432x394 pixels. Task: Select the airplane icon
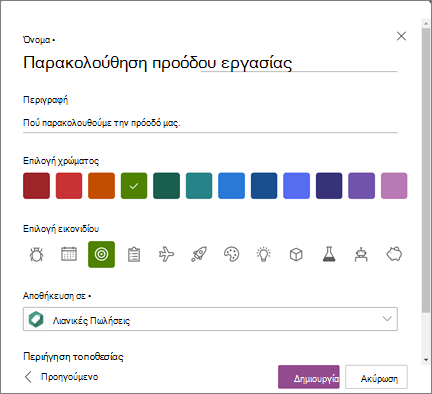pyautogui.click(x=166, y=254)
